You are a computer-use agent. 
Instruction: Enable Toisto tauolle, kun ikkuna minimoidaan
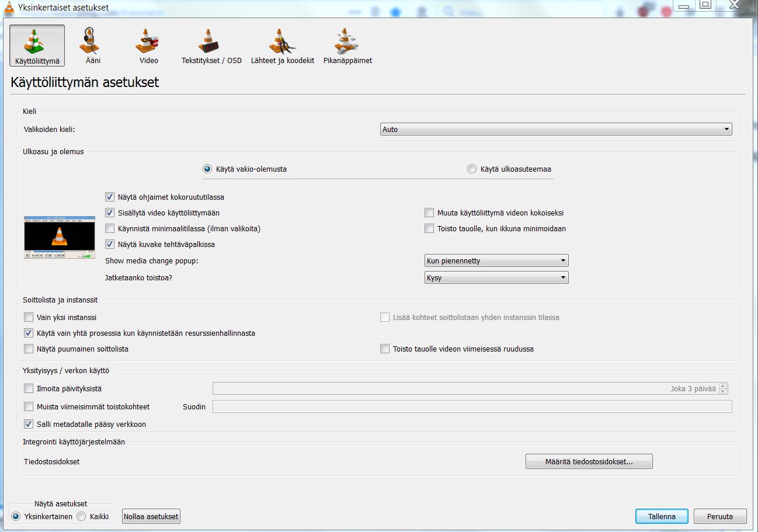pyautogui.click(x=429, y=229)
